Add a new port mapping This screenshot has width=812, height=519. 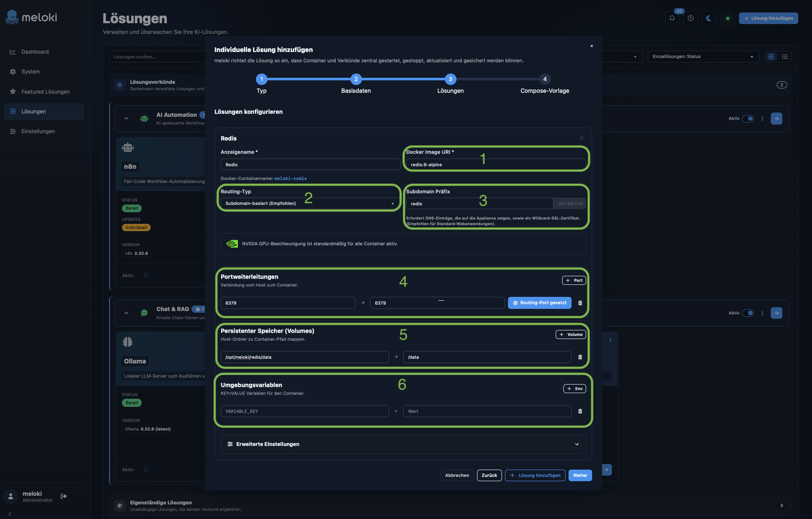click(574, 281)
